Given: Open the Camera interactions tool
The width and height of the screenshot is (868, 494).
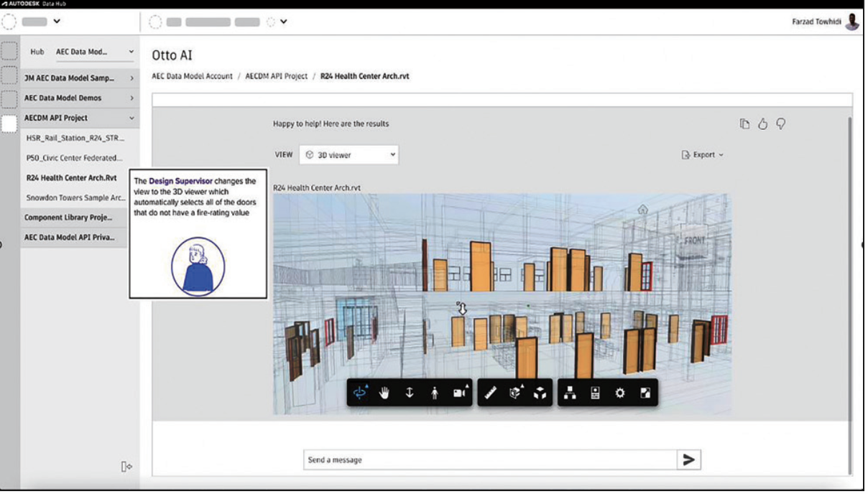Looking at the screenshot, I should tap(459, 393).
